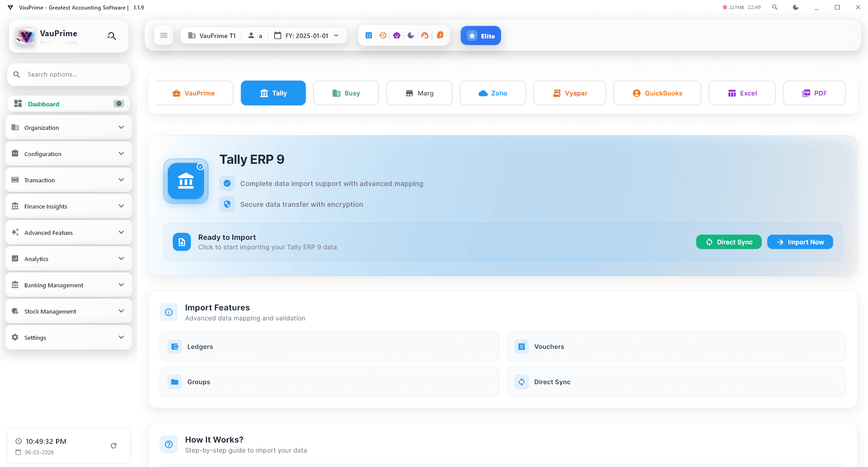This screenshot has width=868, height=467.
Task: Toggle title bar moon theme icon
Action: [x=796, y=7]
